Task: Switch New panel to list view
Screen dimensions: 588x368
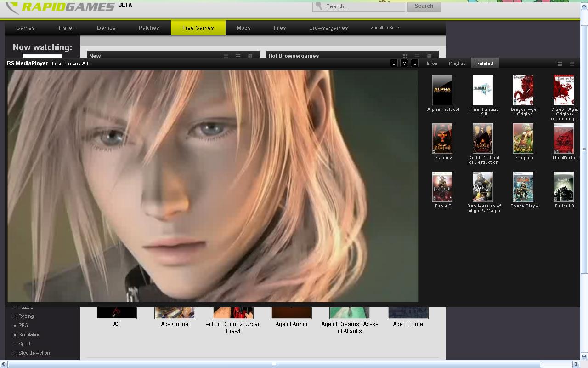Action: pyautogui.click(x=238, y=56)
